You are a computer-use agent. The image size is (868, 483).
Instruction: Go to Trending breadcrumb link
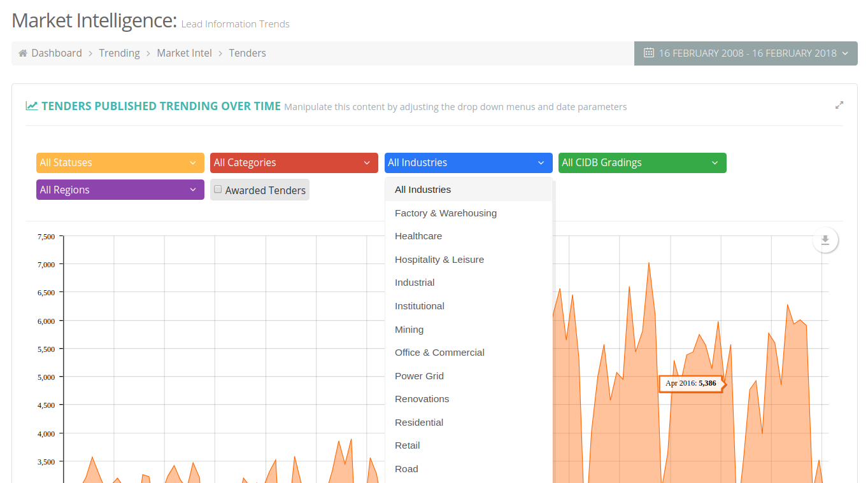[x=119, y=53]
